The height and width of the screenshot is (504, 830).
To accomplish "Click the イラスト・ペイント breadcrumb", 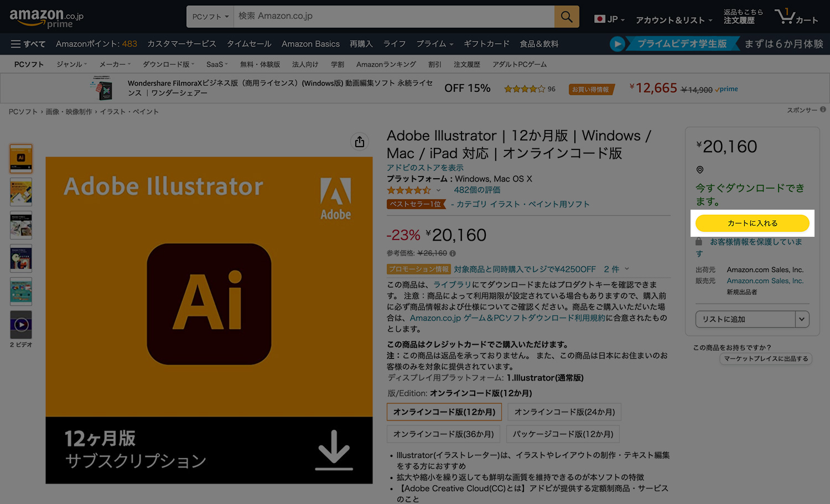I will pyautogui.click(x=129, y=112).
